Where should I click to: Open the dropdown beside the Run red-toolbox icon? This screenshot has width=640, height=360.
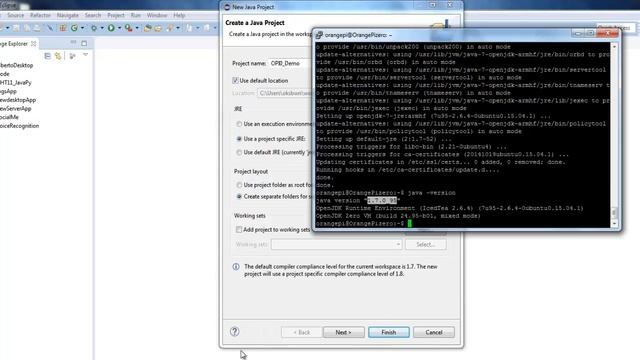point(137,28)
